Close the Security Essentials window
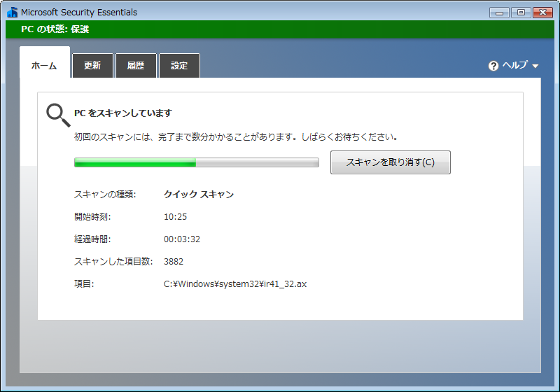Viewport: 560px width, 392px height. pyautogui.click(x=543, y=13)
